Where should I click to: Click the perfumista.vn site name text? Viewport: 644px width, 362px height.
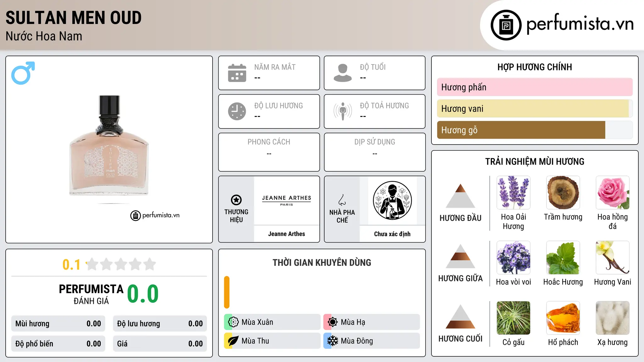[x=580, y=24]
